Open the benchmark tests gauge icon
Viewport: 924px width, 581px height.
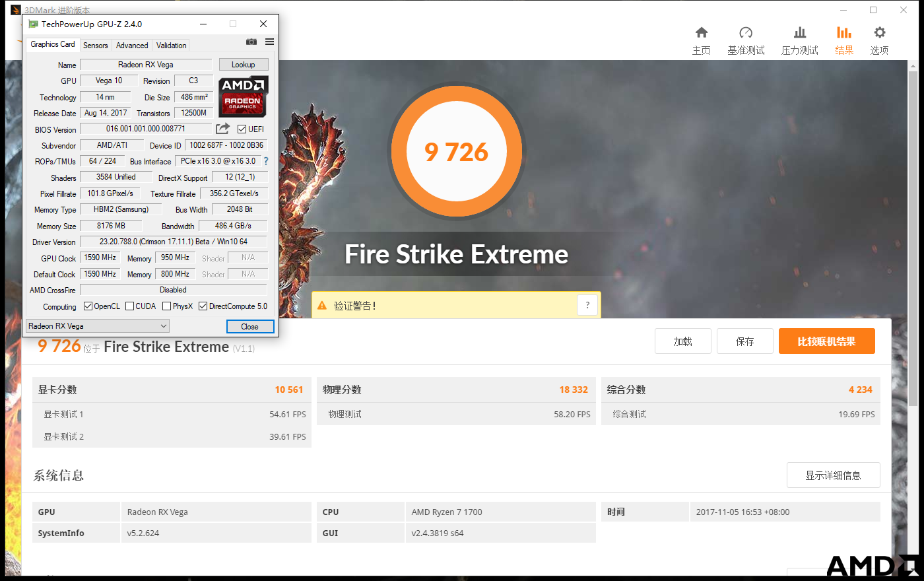pos(746,32)
